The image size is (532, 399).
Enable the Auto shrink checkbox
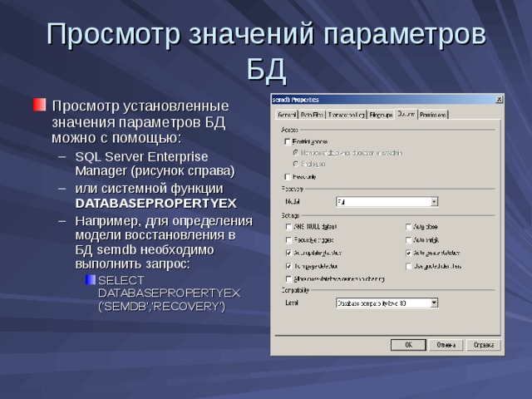click(x=409, y=239)
